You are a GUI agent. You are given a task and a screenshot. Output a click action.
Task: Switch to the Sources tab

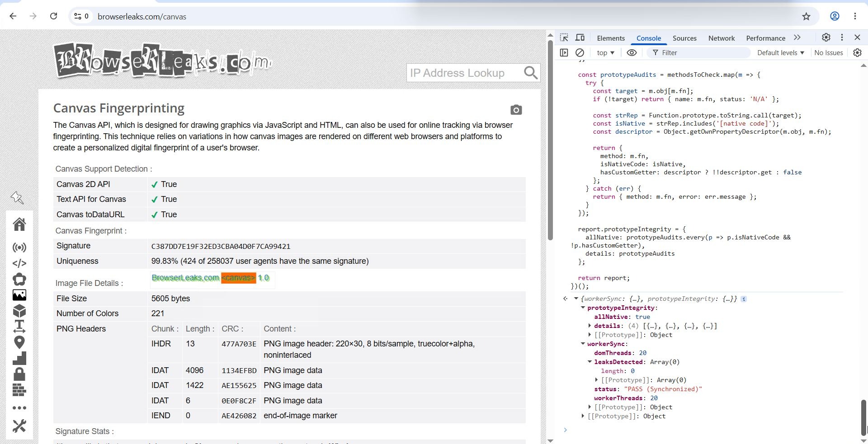click(x=684, y=38)
